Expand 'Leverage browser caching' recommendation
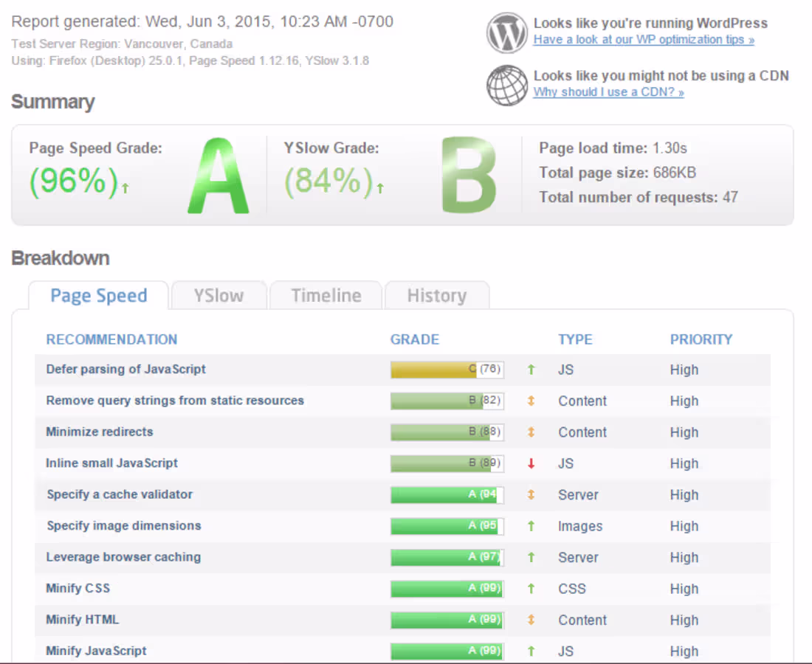This screenshot has height=664, width=812. coord(123,557)
